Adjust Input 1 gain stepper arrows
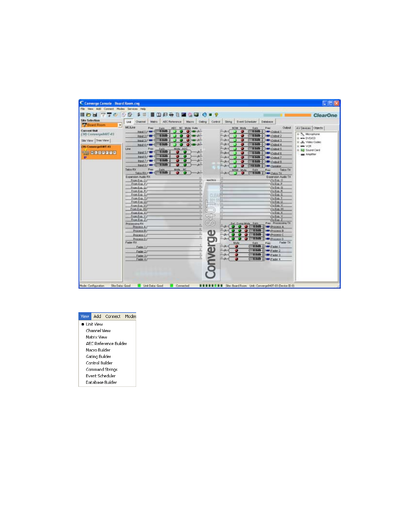Image resolution: width=411 pixels, height=532 pixels. click(170, 131)
